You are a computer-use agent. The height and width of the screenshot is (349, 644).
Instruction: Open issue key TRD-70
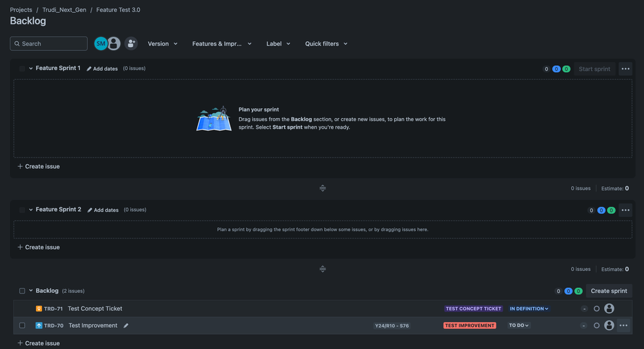click(54, 326)
